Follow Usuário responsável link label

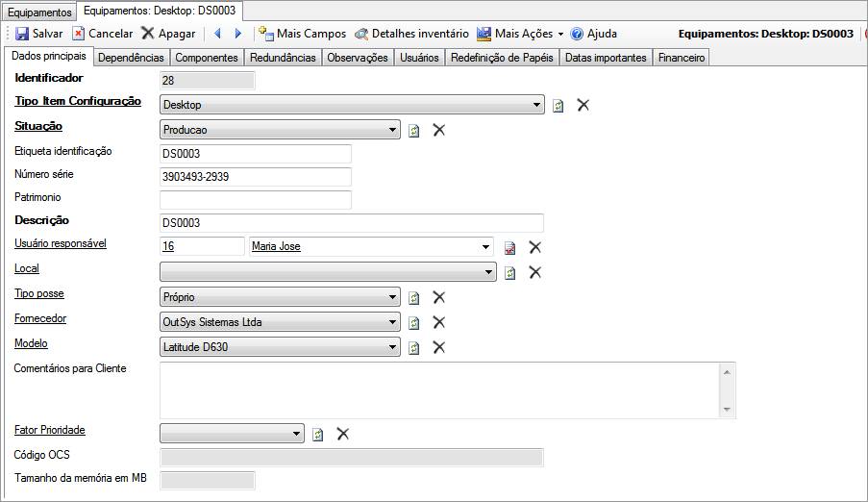point(61,243)
